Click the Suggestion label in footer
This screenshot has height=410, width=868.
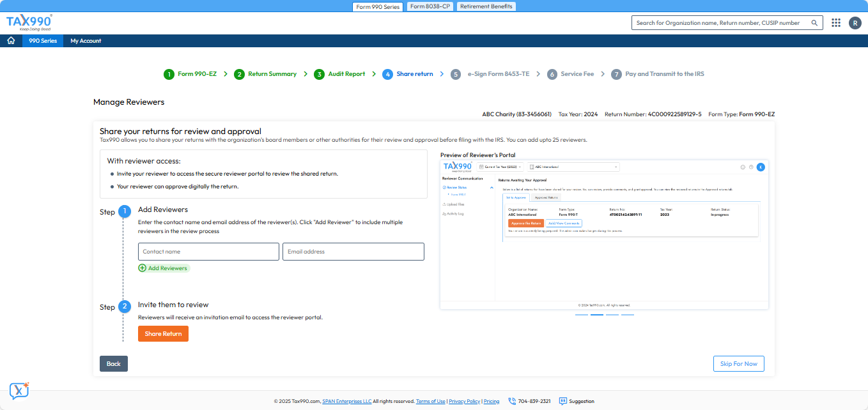click(x=582, y=401)
